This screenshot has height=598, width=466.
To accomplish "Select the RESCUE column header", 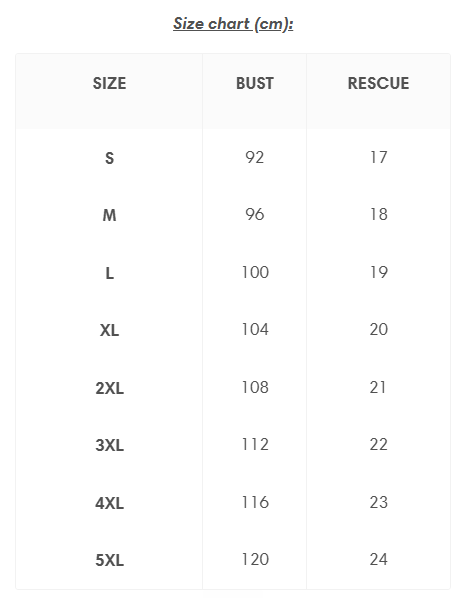I will 378,84.
